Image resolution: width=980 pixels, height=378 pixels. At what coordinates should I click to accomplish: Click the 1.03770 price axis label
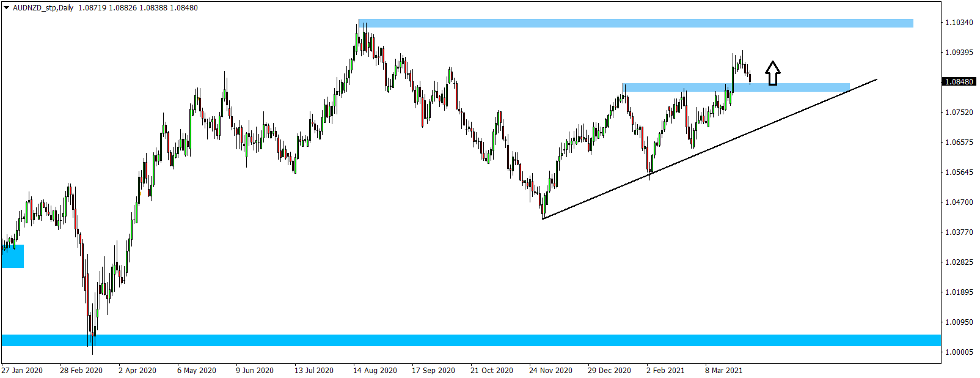(x=959, y=232)
